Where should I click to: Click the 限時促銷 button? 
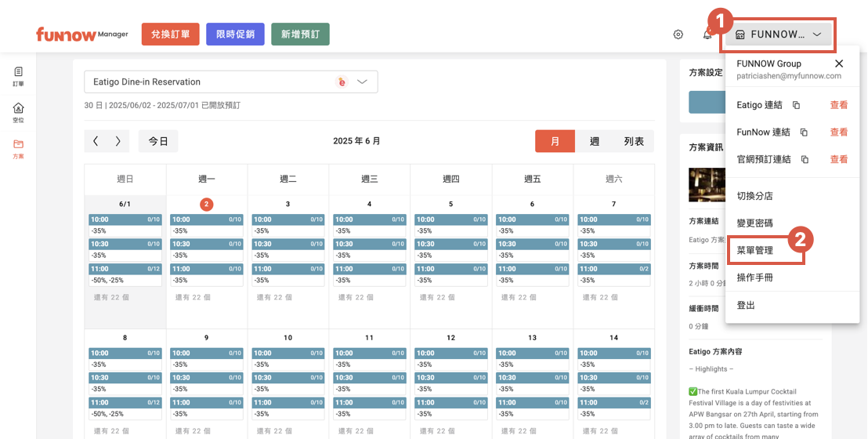click(235, 34)
